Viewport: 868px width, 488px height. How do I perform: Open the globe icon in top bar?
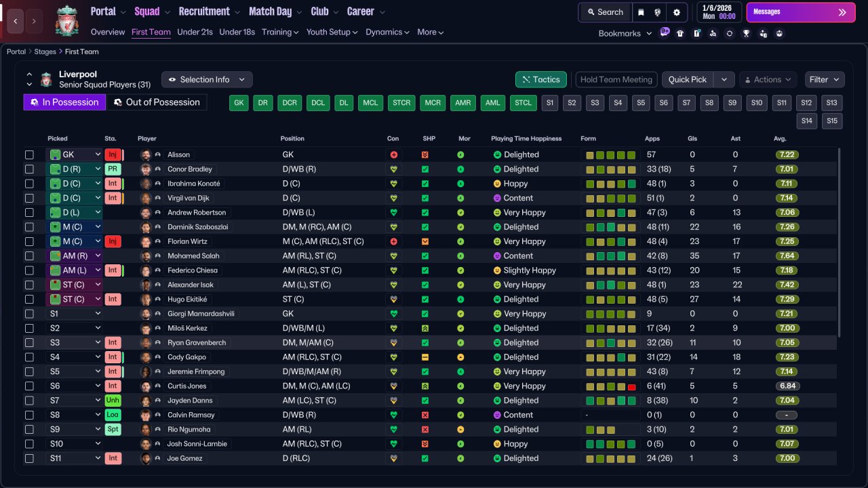click(658, 12)
